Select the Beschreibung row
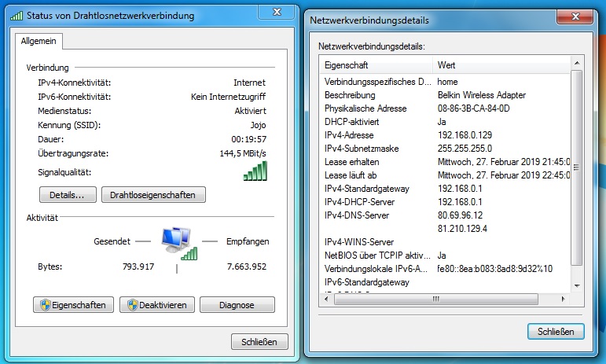The image size is (606, 364). (445, 95)
